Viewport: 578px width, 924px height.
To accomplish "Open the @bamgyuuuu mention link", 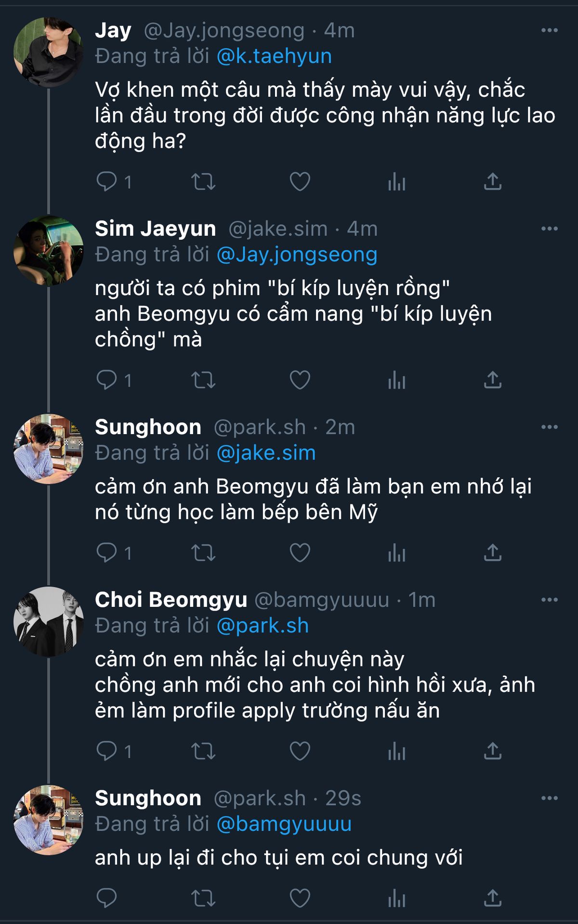I will coord(284,824).
